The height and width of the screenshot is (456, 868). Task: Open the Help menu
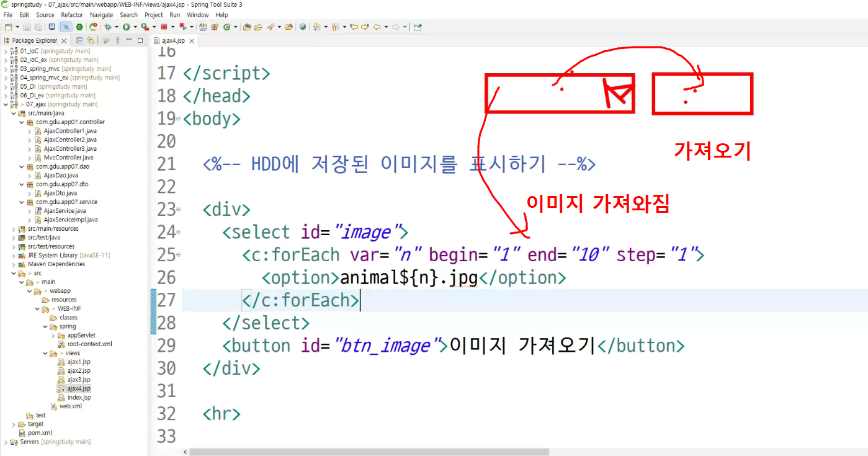(221, 15)
